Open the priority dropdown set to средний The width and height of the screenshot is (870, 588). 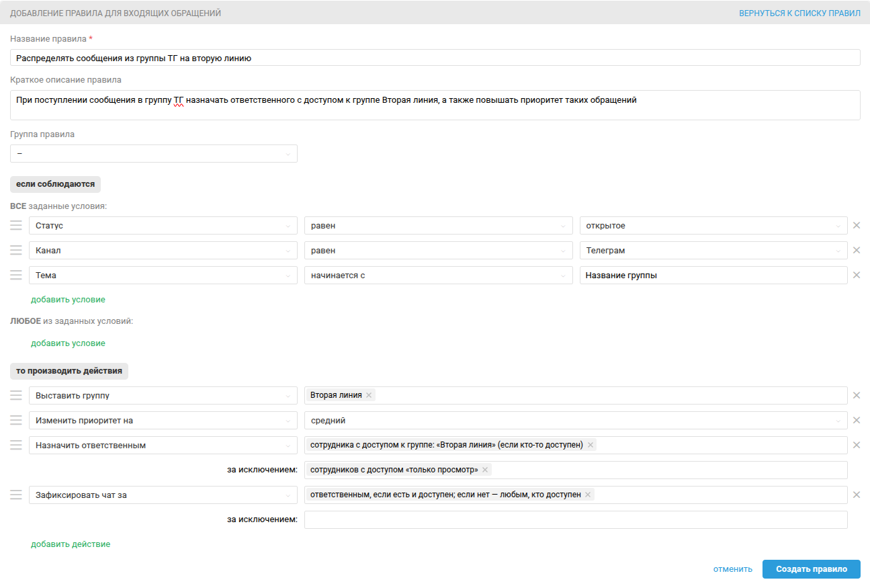tap(576, 421)
